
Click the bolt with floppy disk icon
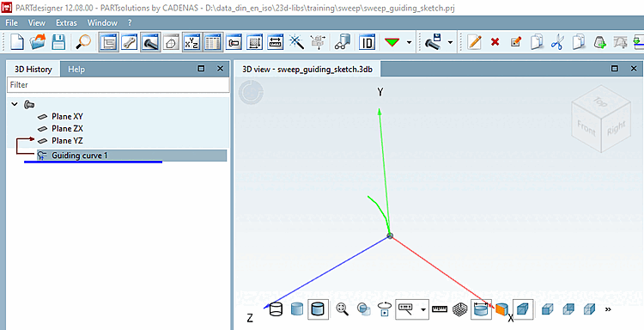[434, 42]
